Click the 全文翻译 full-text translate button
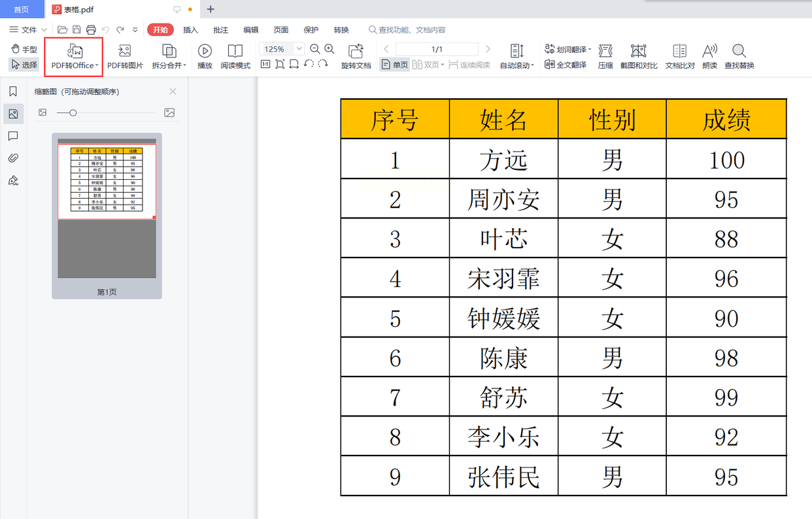Screen dimensions: 812x519 tap(566, 65)
